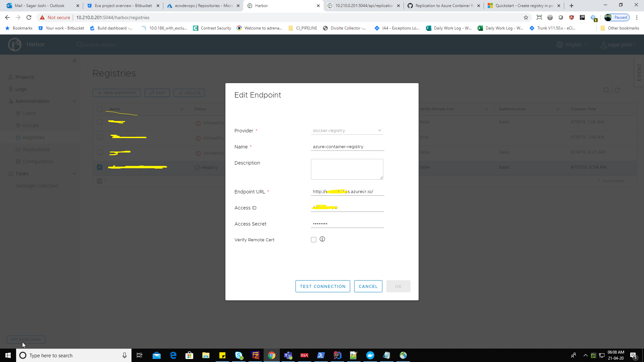Sort by Creation Time column header
Screen dimensions: 644x362
(583, 109)
